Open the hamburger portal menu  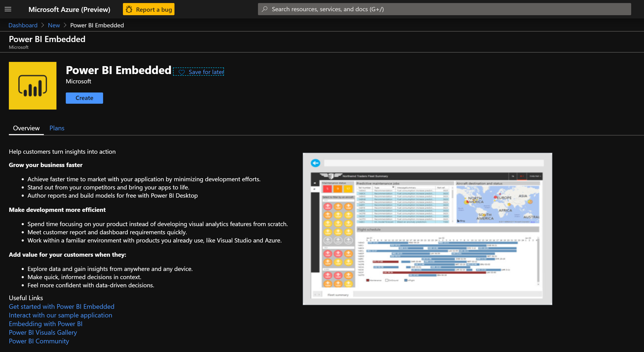point(8,9)
